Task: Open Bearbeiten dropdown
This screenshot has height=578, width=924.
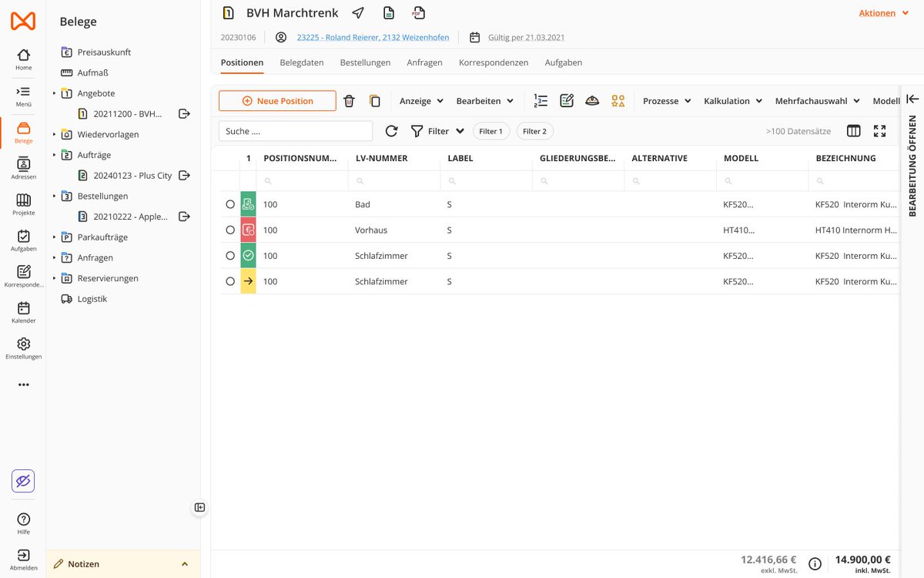Action: pos(485,101)
